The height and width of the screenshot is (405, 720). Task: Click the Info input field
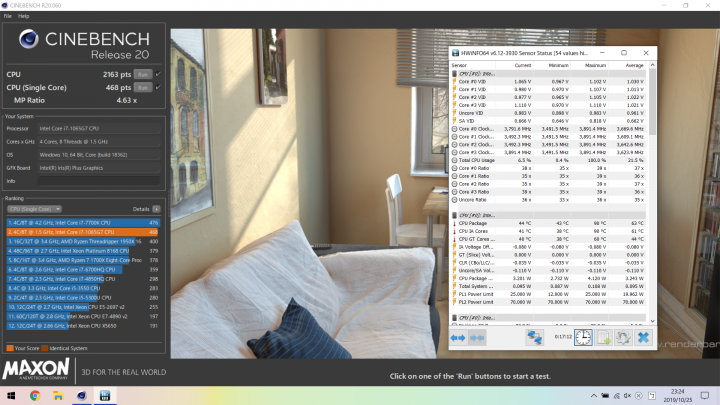click(x=99, y=181)
